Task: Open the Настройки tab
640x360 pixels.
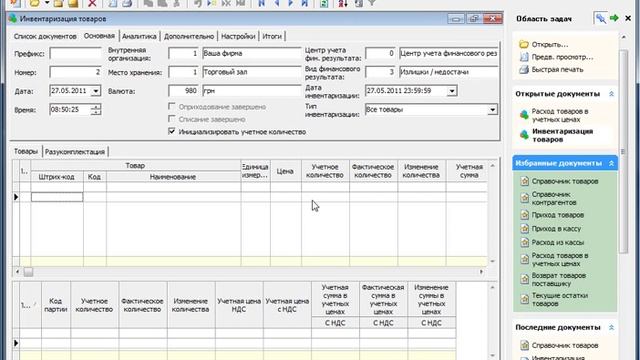Action: pyautogui.click(x=238, y=36)
